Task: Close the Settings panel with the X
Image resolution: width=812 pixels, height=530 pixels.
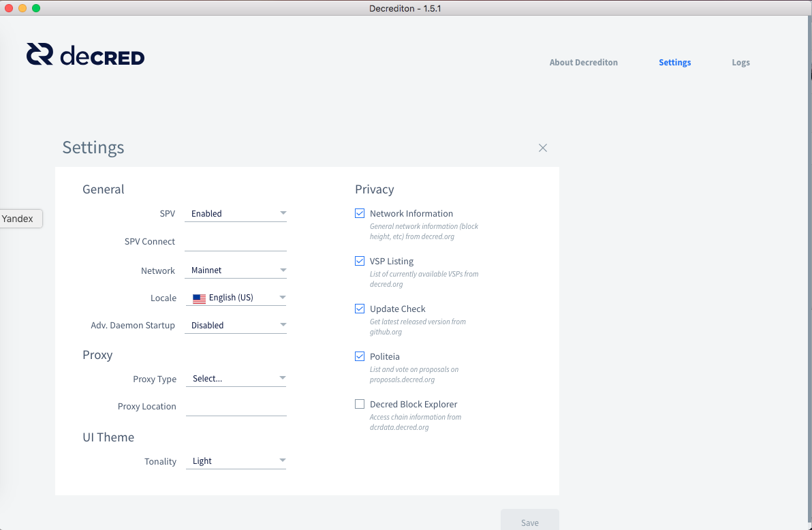Action: pos(543,149)
